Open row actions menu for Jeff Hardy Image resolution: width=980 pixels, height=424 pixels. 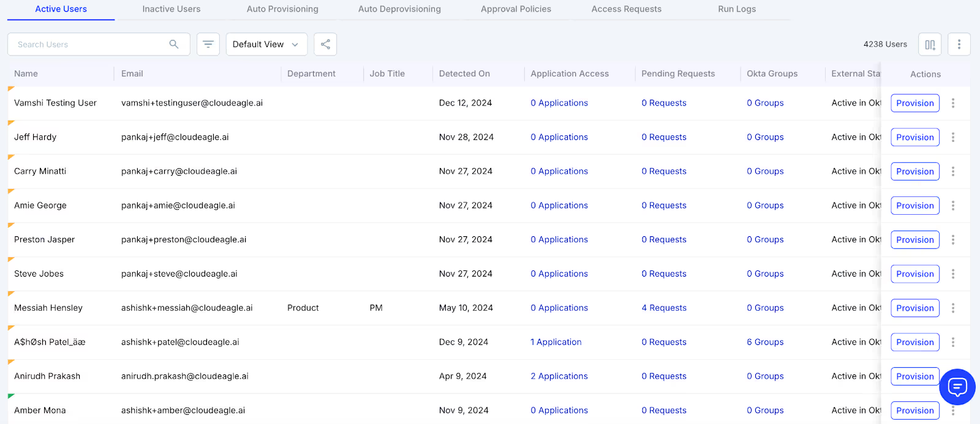953,137
